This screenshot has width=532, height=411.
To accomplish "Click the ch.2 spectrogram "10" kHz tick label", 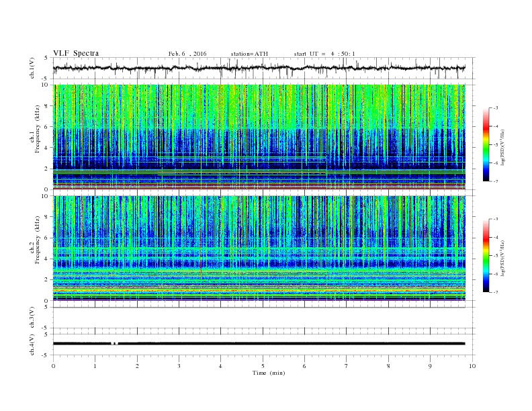I will 45,195.
